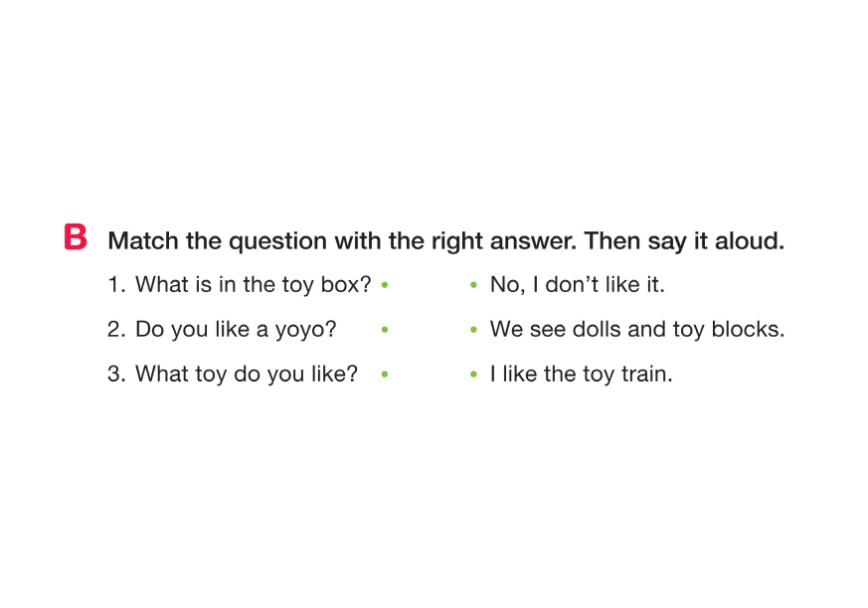Click the question "What toy do you like?"

(x=246, y=375)
